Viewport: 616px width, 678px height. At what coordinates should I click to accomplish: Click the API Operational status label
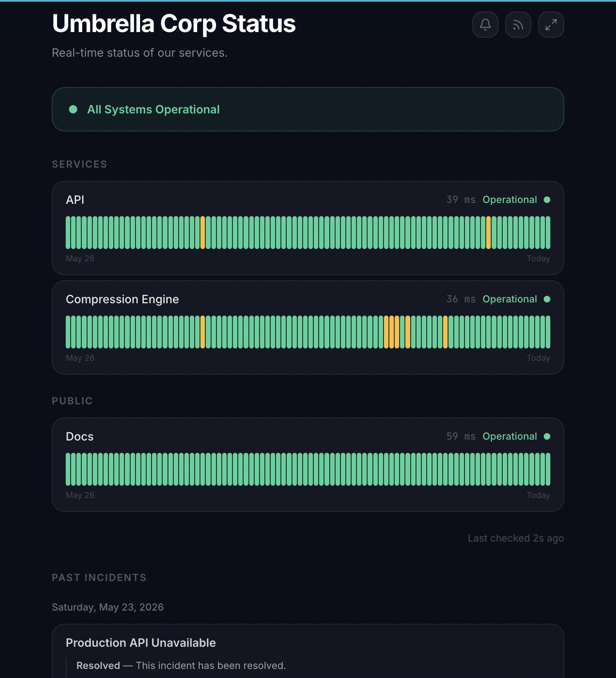click(510, 200)
